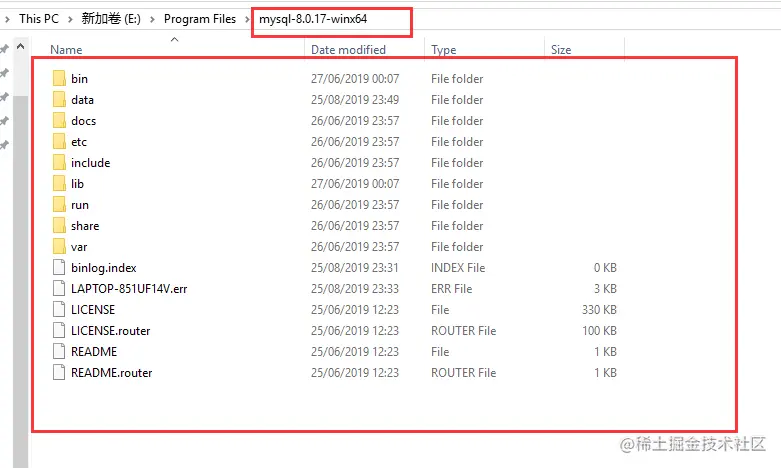Viewport: 781px width, 468px height.
Task: Click mysql-8.0.17-winx64 in address bar
Action: pos(313,19)
